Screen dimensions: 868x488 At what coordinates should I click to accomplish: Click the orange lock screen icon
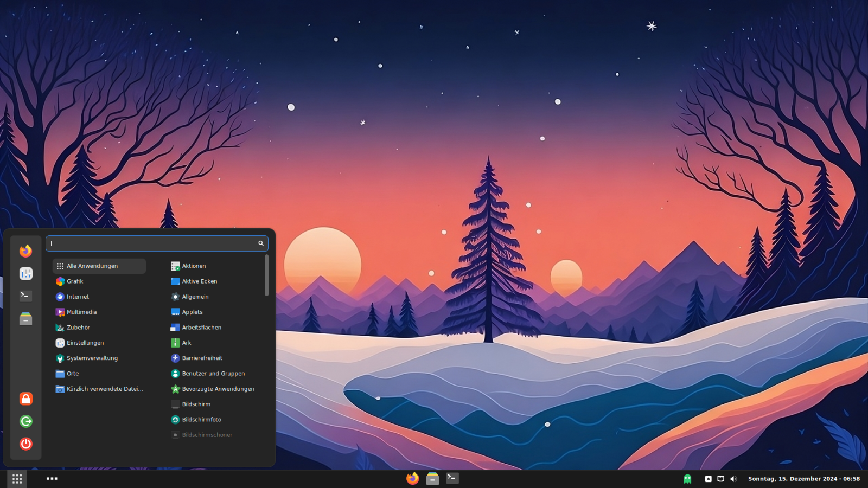25,399
